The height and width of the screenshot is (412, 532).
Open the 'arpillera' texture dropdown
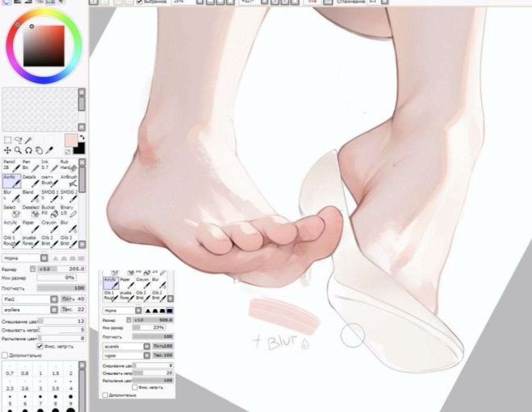[x=54, y=310]
